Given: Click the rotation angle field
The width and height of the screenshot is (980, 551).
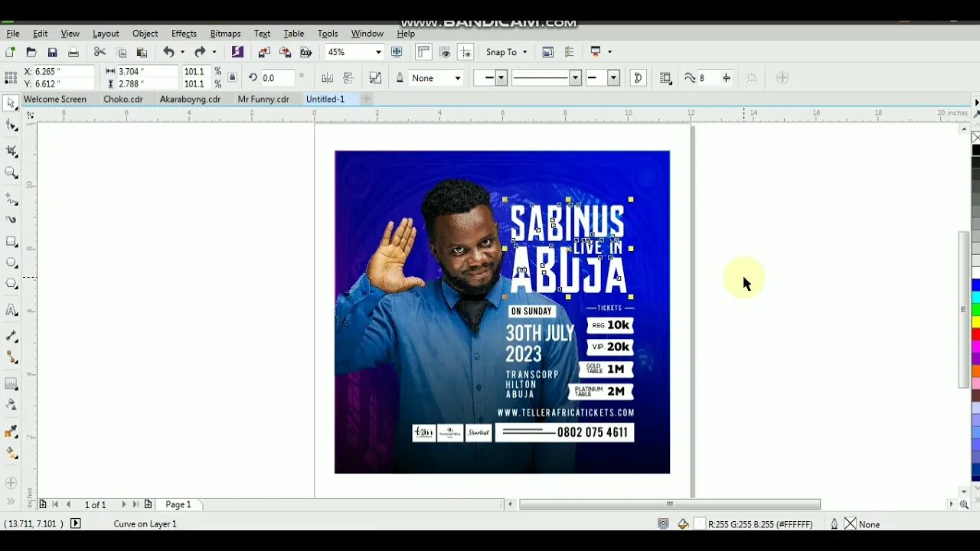Looking at the screenshot, I should [278, 78].
